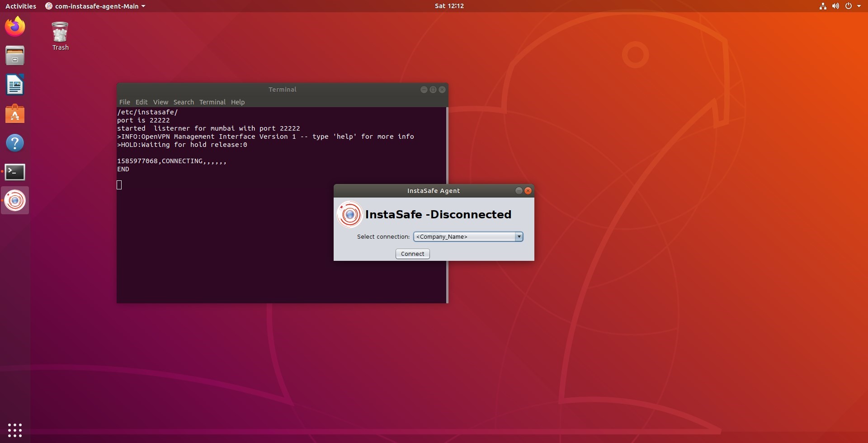Open the Terminal View menu
The image size is (868, 443).
(160, 102)
